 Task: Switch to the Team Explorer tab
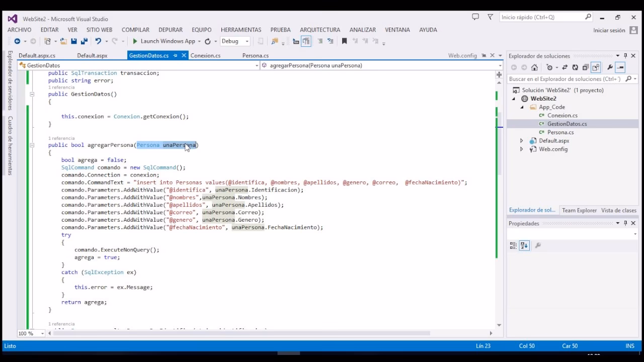pyautogui.click(x=579, y=210)
